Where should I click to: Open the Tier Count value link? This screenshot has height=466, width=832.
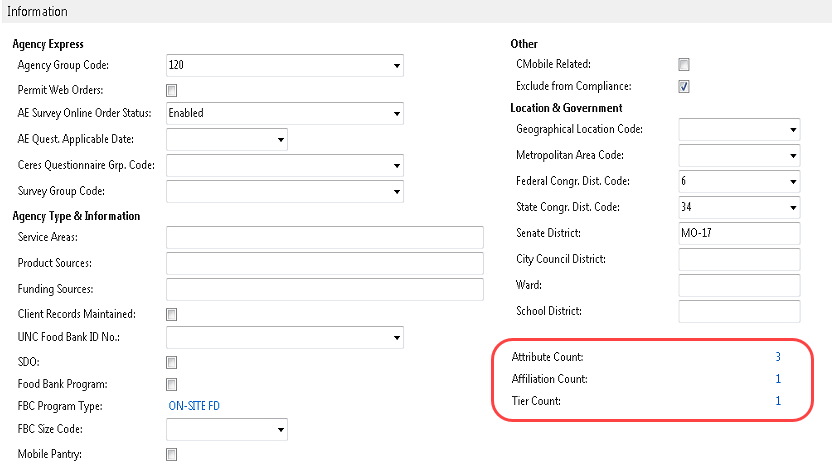pos(777,401)
